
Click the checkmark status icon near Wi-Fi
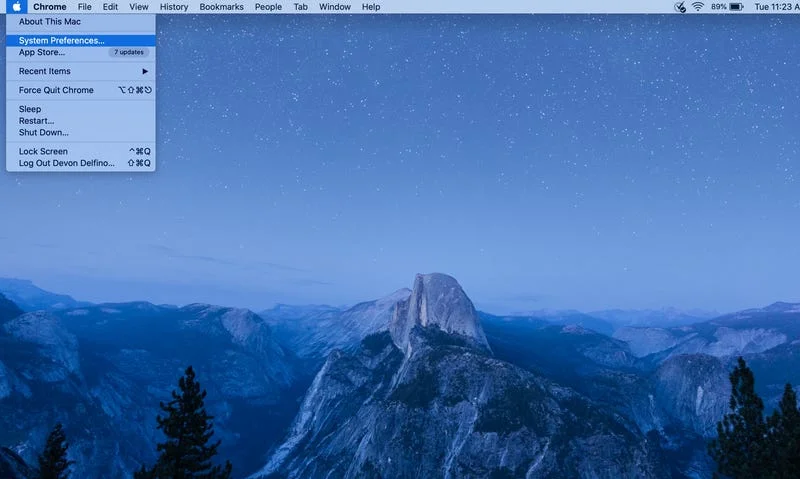click(x=680, y=7)
